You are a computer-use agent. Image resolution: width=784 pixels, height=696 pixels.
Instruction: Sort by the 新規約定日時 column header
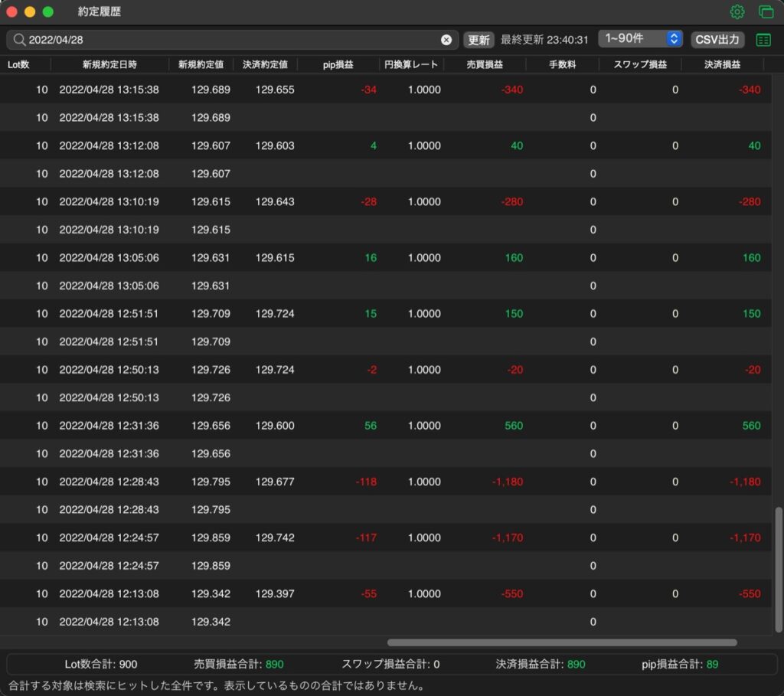click(109, 64)
